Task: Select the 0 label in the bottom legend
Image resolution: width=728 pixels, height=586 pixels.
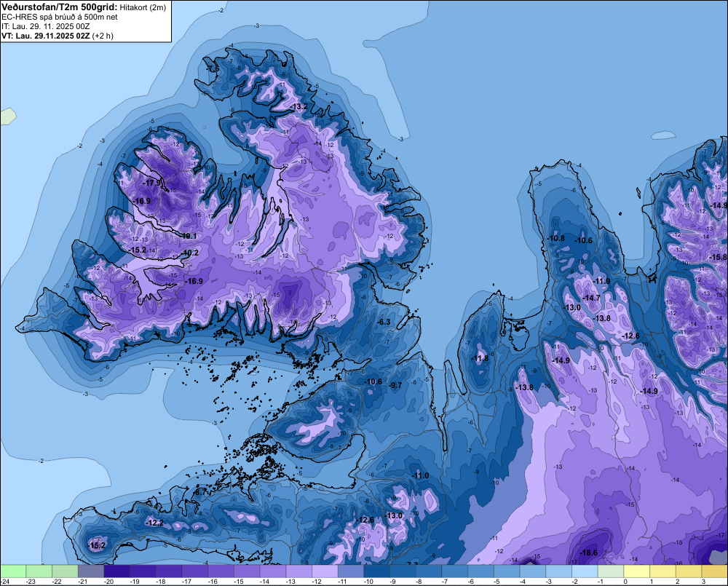Action: 625,582
